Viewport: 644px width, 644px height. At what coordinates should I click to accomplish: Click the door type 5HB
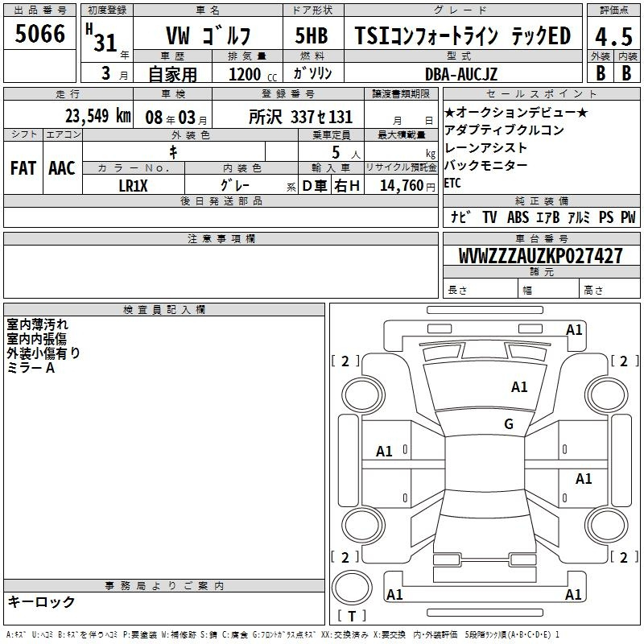pyautogui.click(x=312, y=35)
